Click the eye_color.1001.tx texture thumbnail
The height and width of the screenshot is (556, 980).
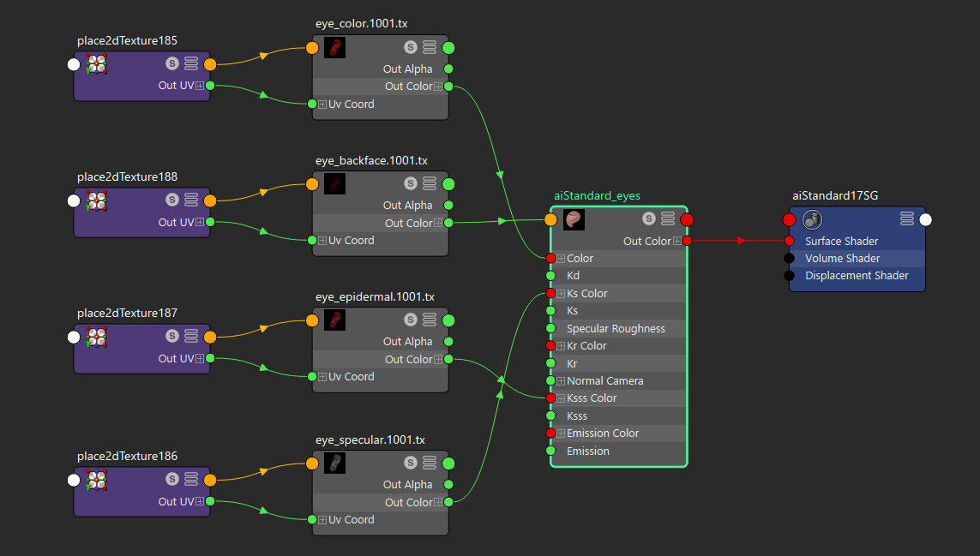(334, 48)
